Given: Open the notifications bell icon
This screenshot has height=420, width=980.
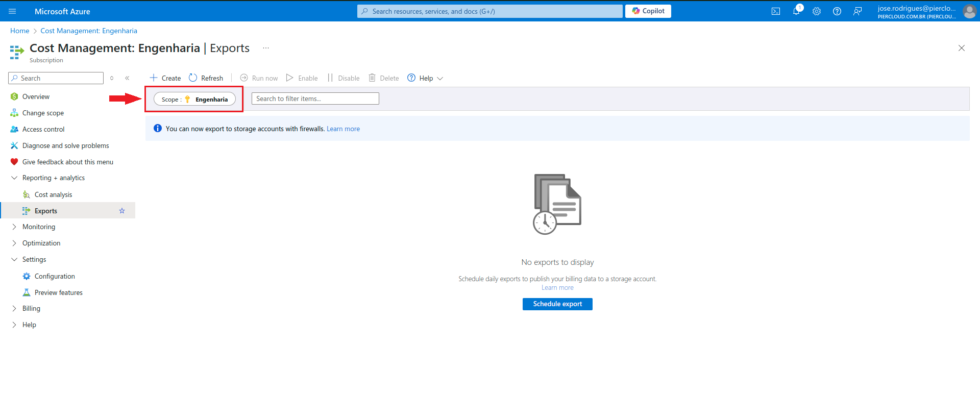Looking at the screenshot, I should click(796, 11).
